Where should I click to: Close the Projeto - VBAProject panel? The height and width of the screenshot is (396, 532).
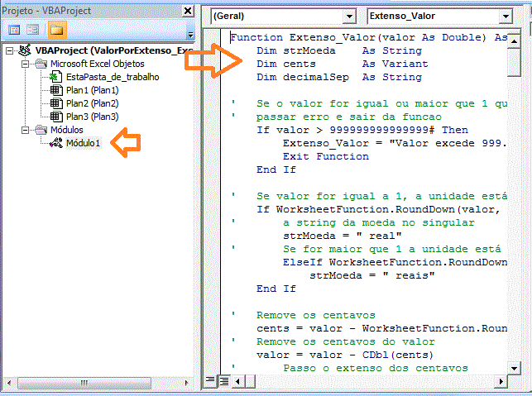click(188, 11)
